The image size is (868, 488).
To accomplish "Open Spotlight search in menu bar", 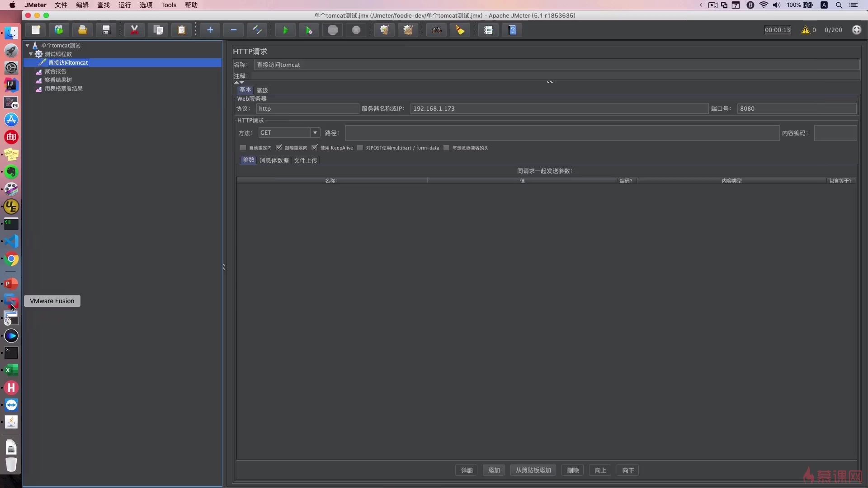I will (x=839, y=5).
